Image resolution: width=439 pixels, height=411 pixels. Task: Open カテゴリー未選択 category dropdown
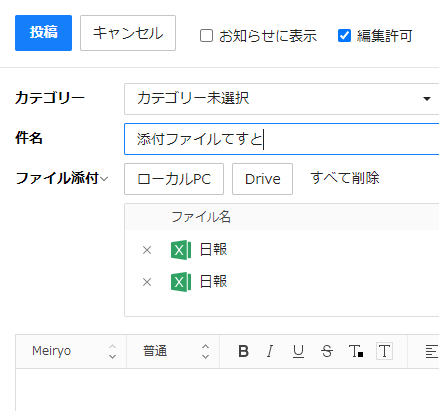pyautogui.click(x=282, y=99)
